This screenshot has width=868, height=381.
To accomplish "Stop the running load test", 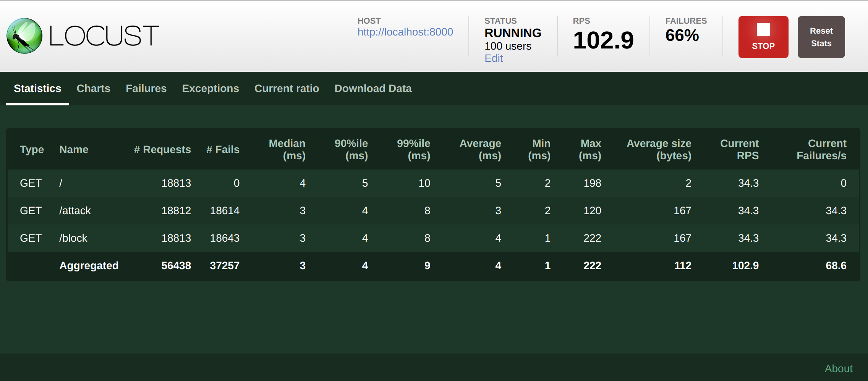I will tap(763, 37).
